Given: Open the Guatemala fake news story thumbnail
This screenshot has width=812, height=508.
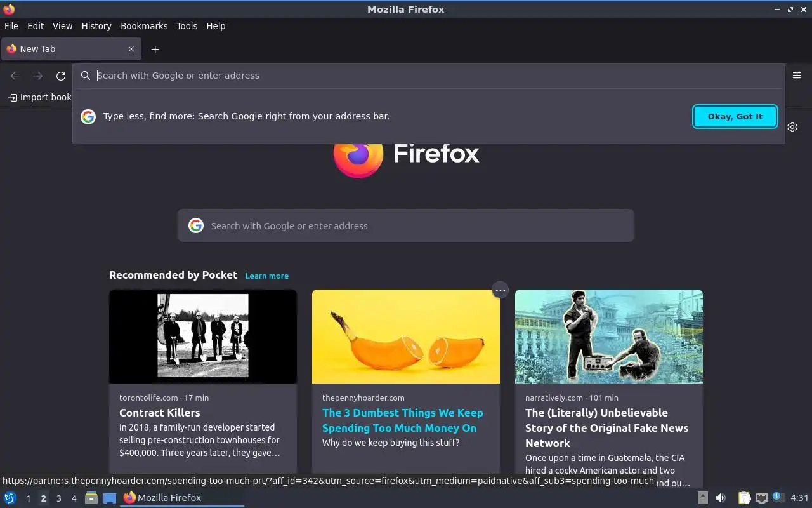Looking at the screenshot, I should 609,337.
